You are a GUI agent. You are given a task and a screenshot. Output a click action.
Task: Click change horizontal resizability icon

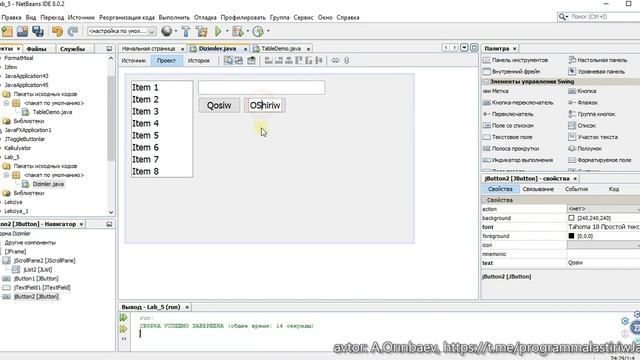335,60
